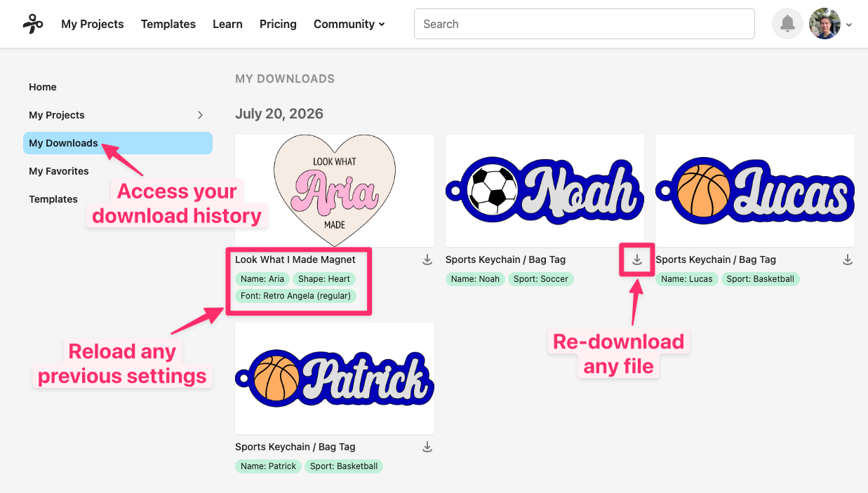Open the Learn page
Image resolution: width=868 pixels, height=493 pixels.
[227, 24]
